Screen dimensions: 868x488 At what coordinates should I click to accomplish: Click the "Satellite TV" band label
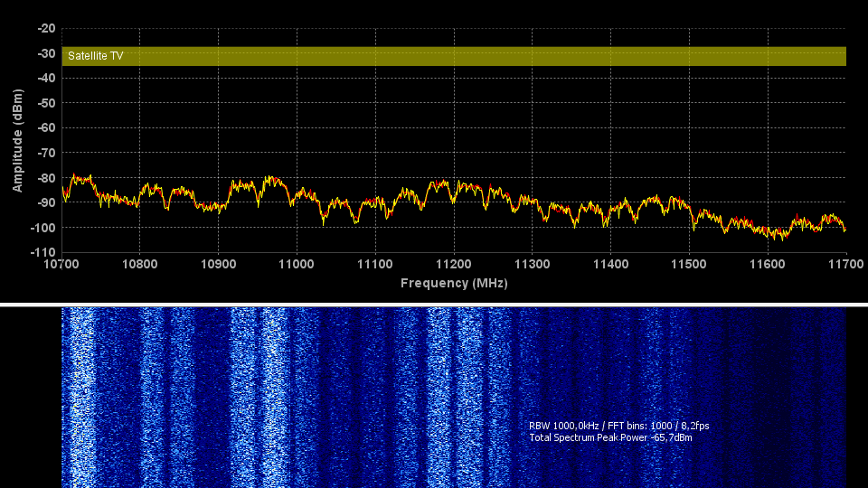coord(96,56)
